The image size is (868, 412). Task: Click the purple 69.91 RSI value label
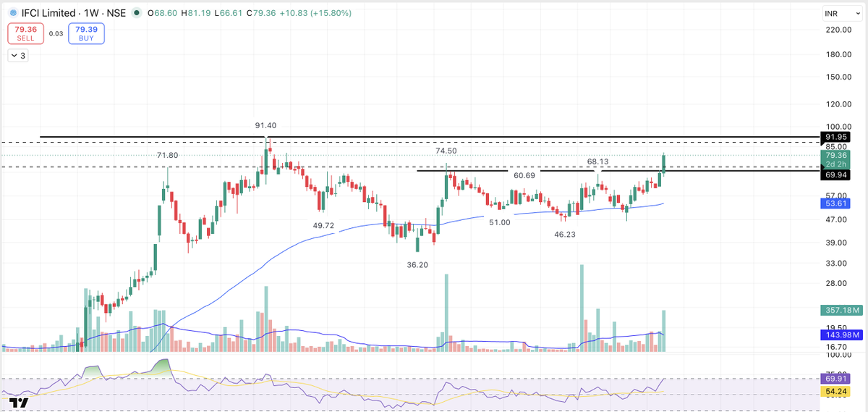click(836, 378)
